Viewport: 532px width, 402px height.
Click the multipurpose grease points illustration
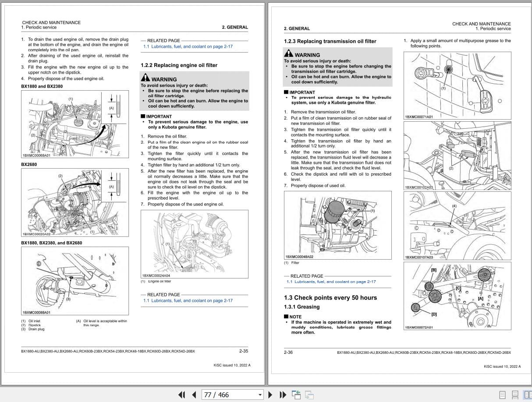point(457,85)
